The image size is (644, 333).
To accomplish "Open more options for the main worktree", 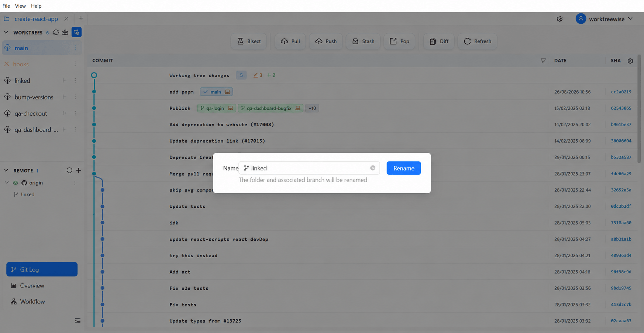I will [x=75, y=48].
